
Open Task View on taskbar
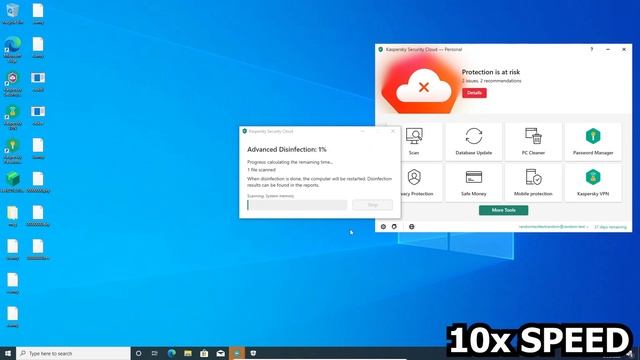point(155,353)
